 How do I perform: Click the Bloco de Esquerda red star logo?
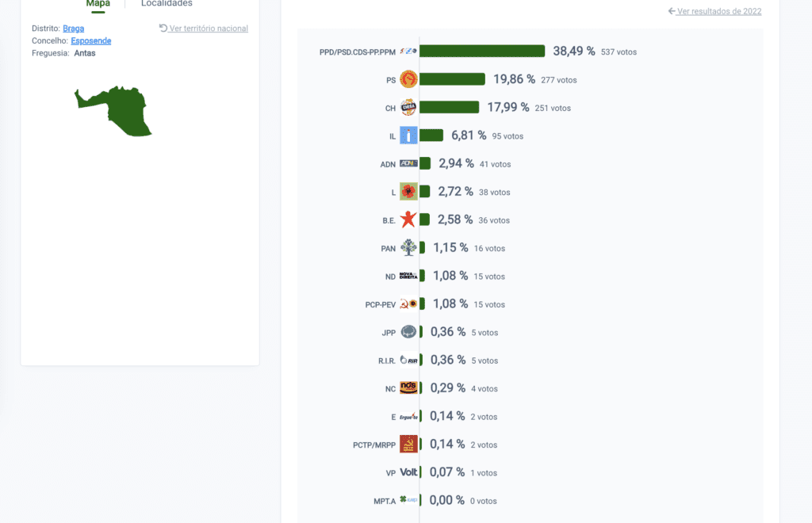click(408, 220)
